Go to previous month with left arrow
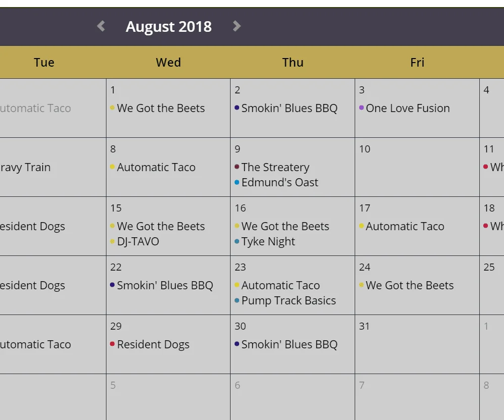Screen dimensions: 504x420 [101, 26]
